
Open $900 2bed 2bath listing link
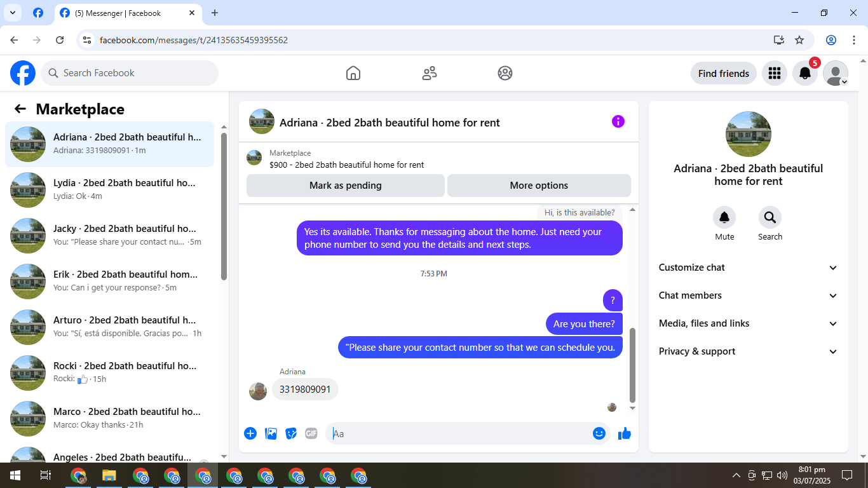(x=346, y=165)
